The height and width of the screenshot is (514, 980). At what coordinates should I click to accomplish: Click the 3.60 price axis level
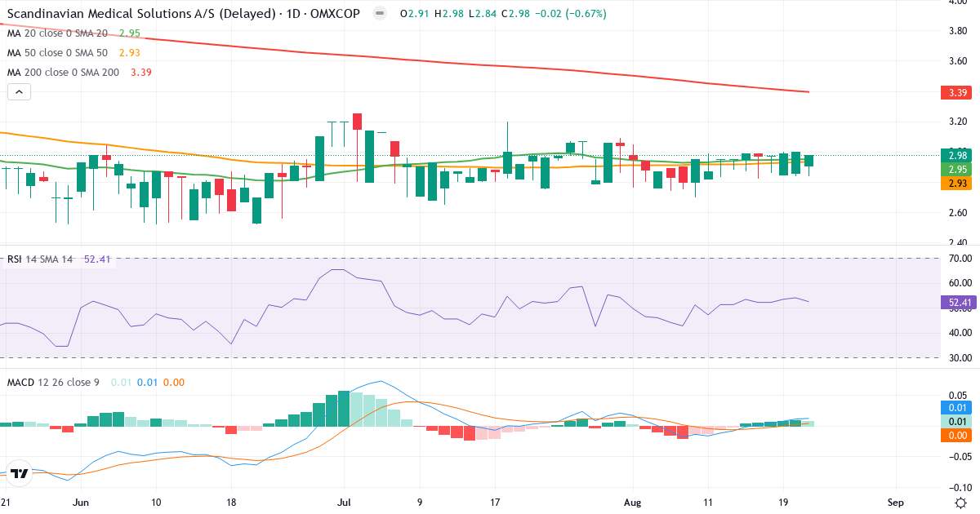(x=958, y=61)
